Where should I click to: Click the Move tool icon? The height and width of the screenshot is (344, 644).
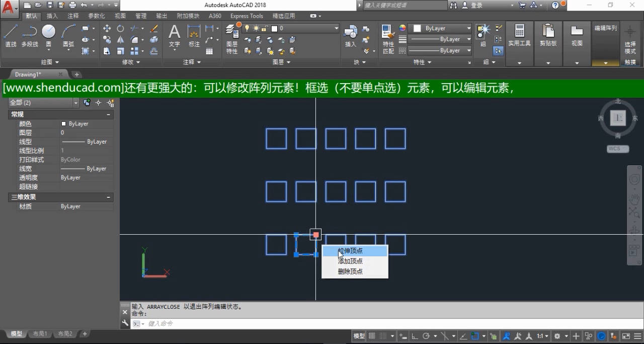click(107, 29)
